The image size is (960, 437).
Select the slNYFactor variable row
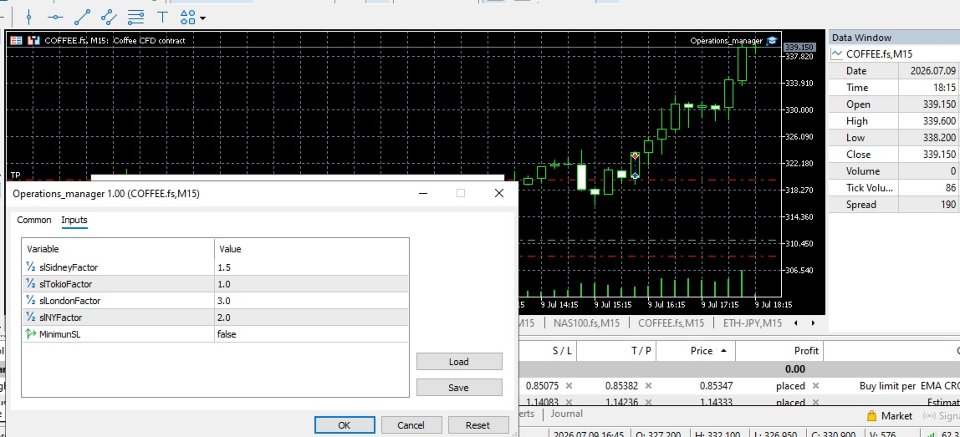click(x=119, y=318)
